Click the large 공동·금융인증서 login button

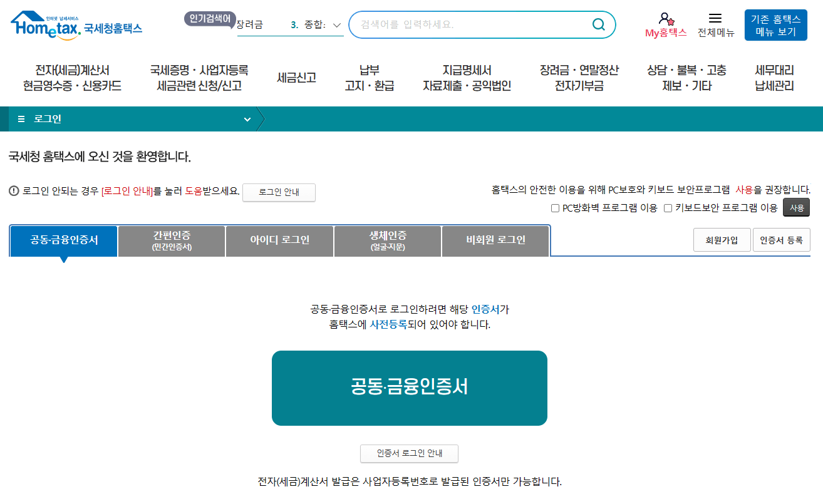[409, 387]
